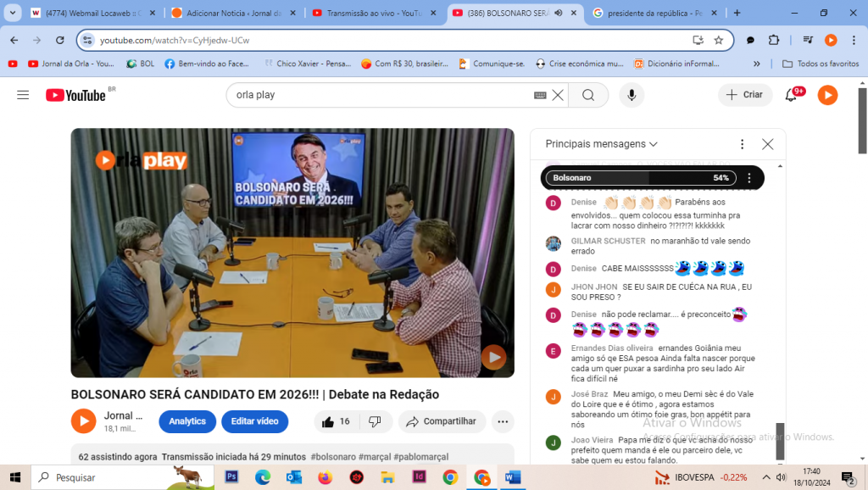Click the channel watermark on video
The height and width of the screenshot is (490, 868).
click(x=494, y=357)
